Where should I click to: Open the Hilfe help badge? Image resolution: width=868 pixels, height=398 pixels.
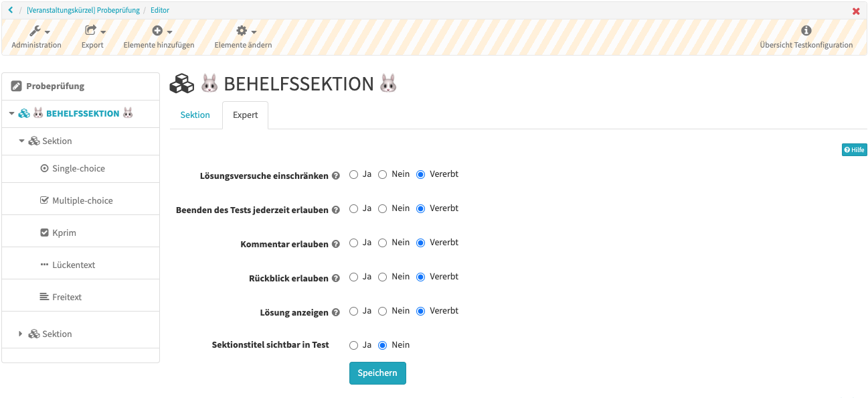click(x=854, y=149)
